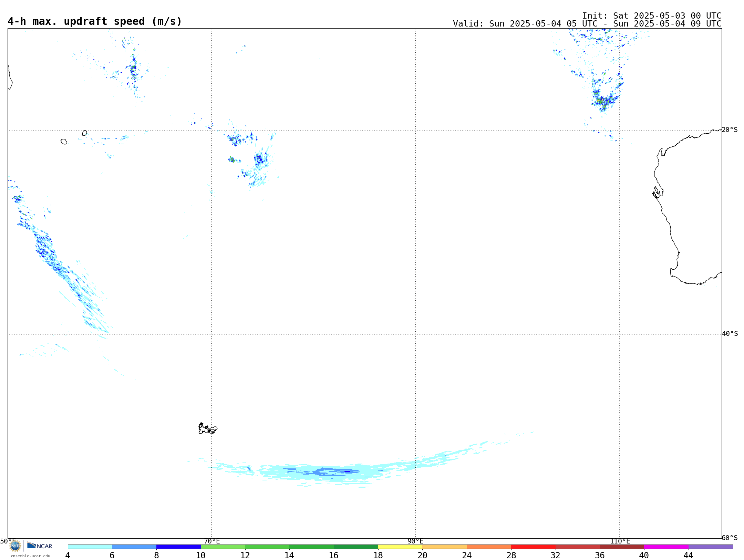744x560 pixels.
Task: Click the bright red 28-32 colorbar swatch
Action: pos(533,547)
